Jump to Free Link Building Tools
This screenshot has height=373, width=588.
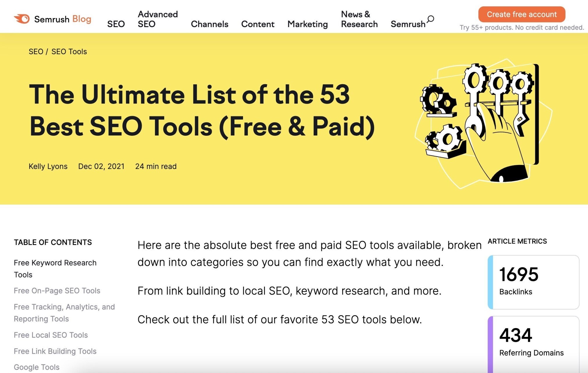[55, 351]
